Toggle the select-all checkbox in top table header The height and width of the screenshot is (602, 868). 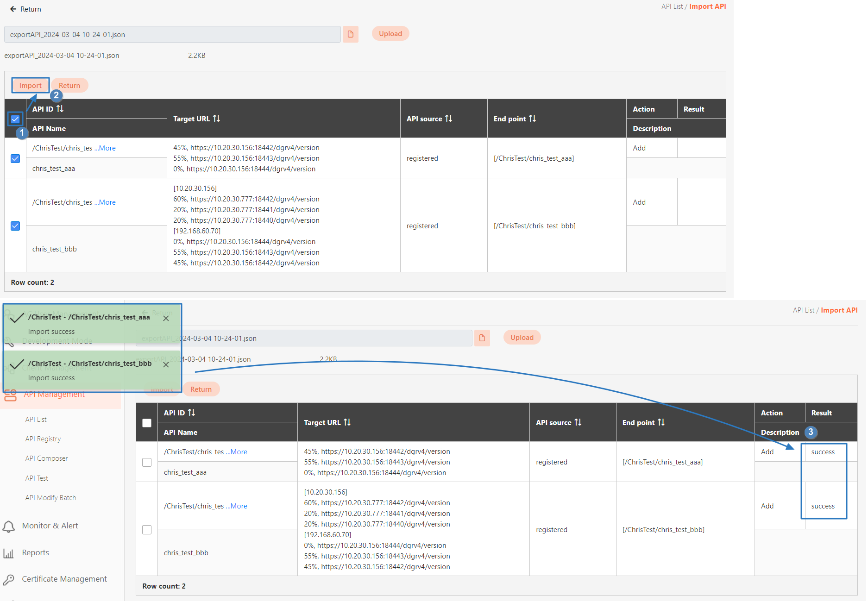(x=15, y=119)
